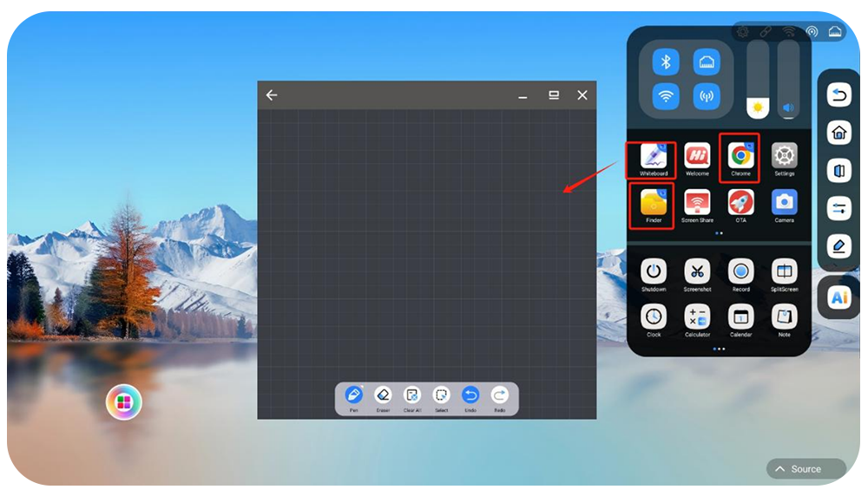This screenshot has width=868, height=496.
Task: Adjust the volume slider
Action: (x=788, y=80)
